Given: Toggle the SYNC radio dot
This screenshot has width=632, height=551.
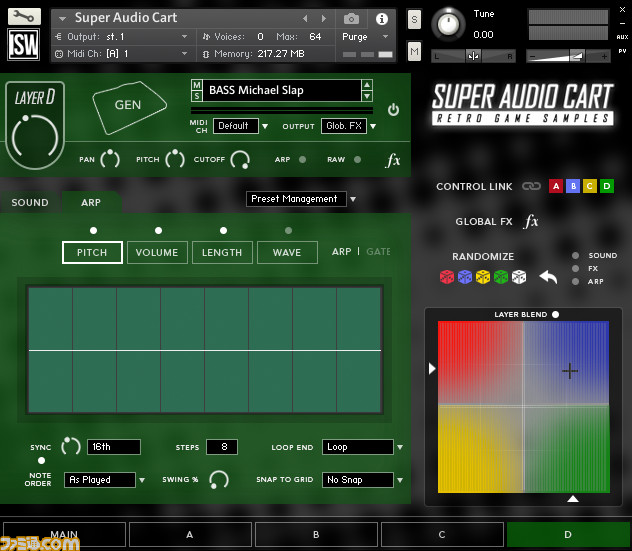Looking at the screenshot, I should (41, 460).
